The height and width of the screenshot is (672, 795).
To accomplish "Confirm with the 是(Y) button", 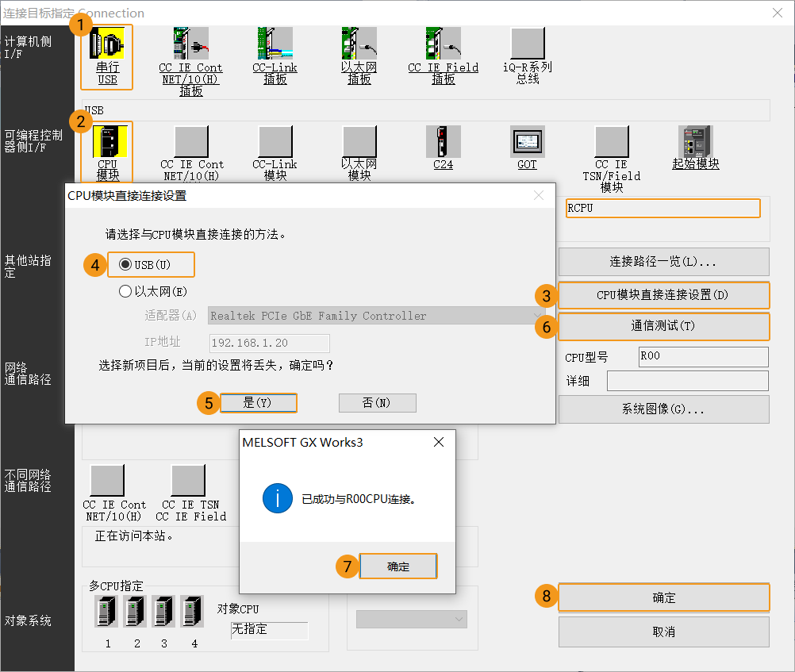I will coord(259,403).
